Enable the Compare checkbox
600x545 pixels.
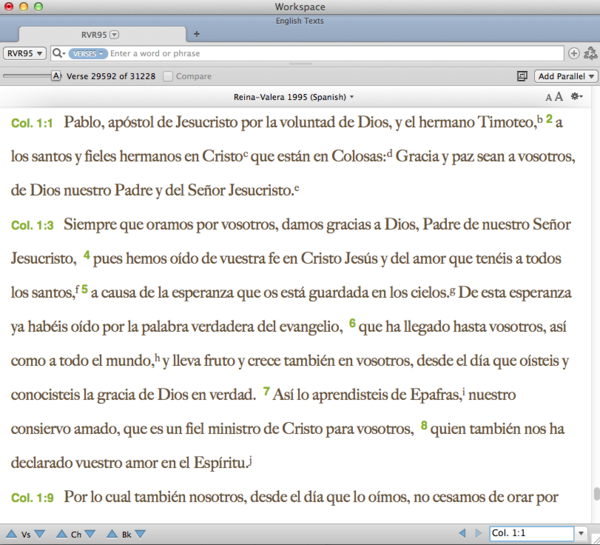[168, 76]
